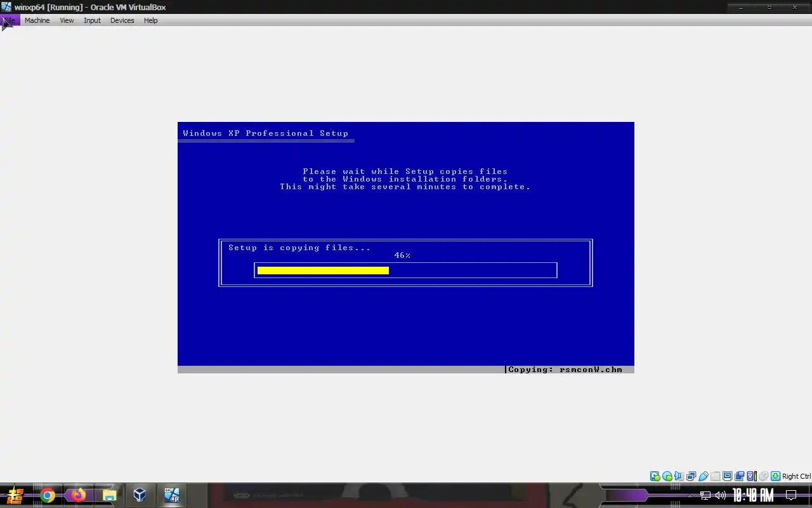Open the Windows Start button

click(14, 495)
